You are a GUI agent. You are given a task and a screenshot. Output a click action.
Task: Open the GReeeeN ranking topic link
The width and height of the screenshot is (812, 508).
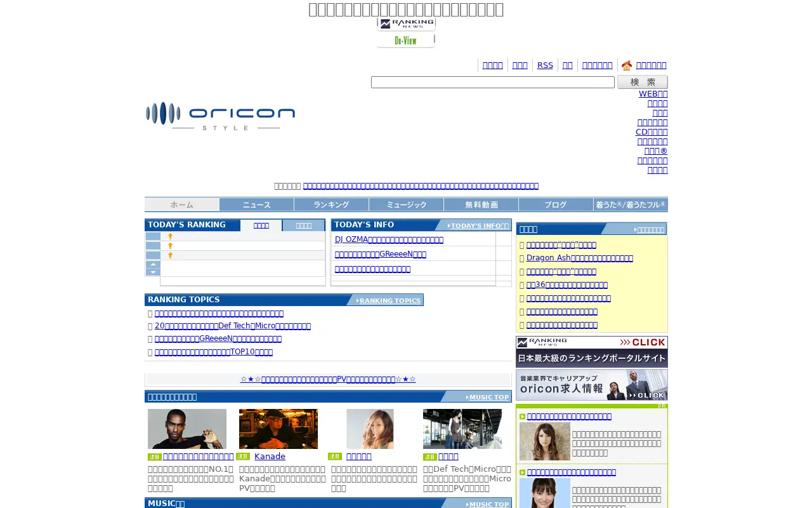(218, 338)
